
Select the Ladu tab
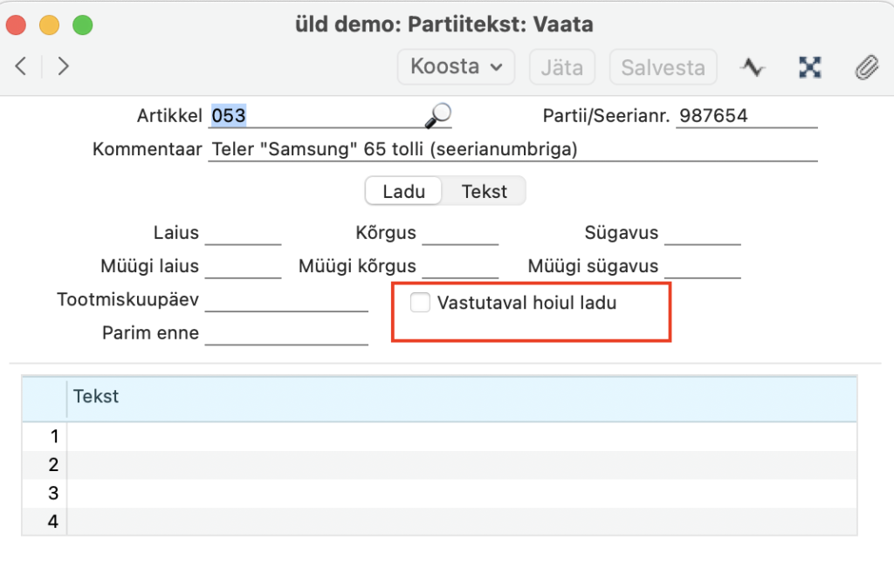[x=403, y=191]
